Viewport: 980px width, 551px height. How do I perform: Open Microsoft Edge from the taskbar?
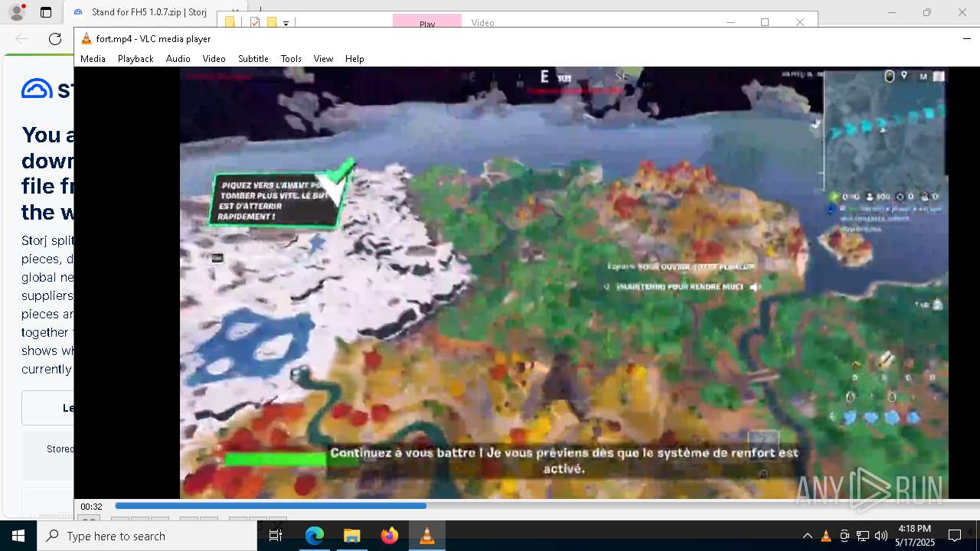coord(315,536)
